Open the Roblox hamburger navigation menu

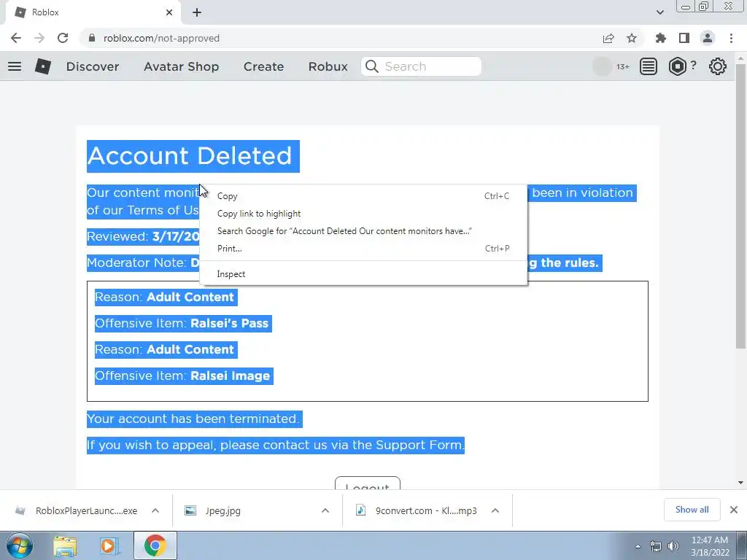point(15,66)
